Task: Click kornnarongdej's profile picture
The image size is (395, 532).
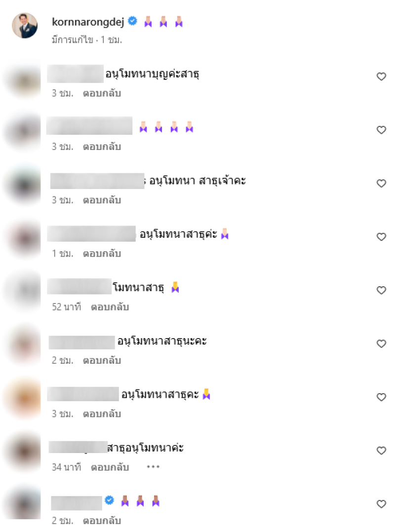Action: tap(25, 26)
